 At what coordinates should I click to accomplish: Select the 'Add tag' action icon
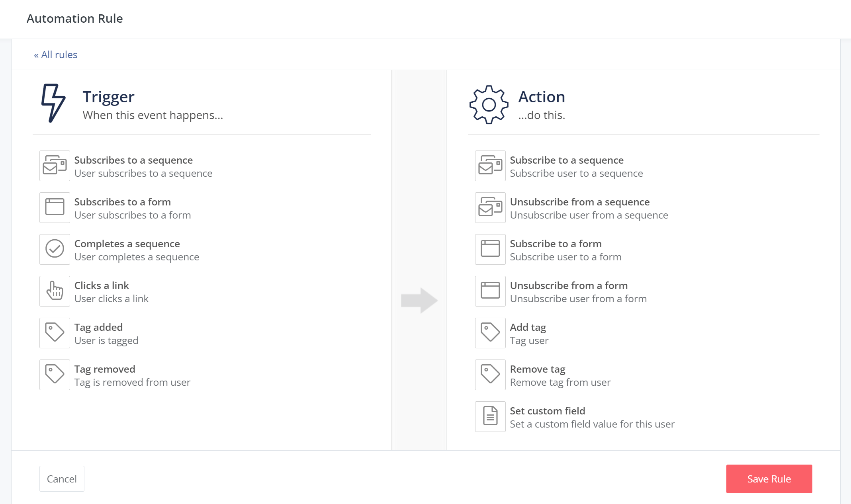(490, 333)
